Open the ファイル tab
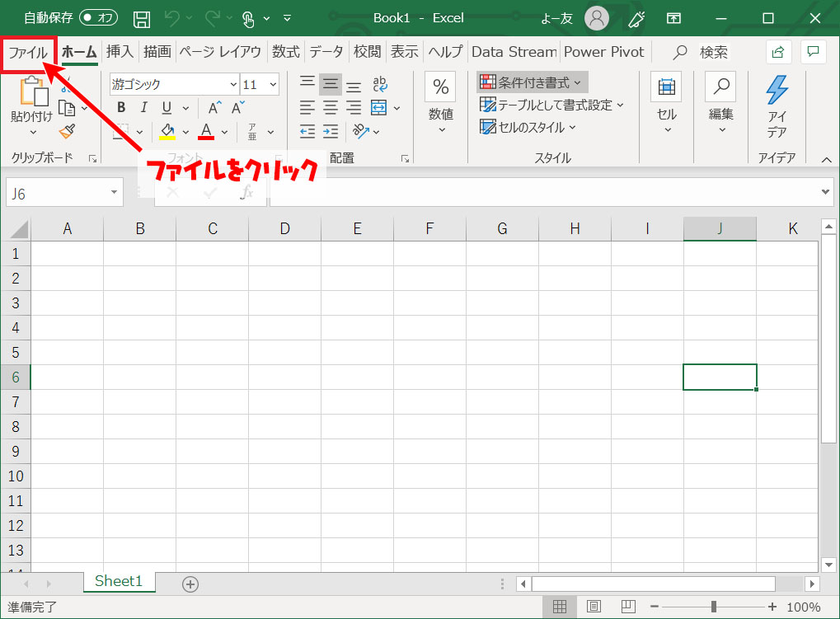The width and height of the screenshot is (840, 619). (28, 53)
